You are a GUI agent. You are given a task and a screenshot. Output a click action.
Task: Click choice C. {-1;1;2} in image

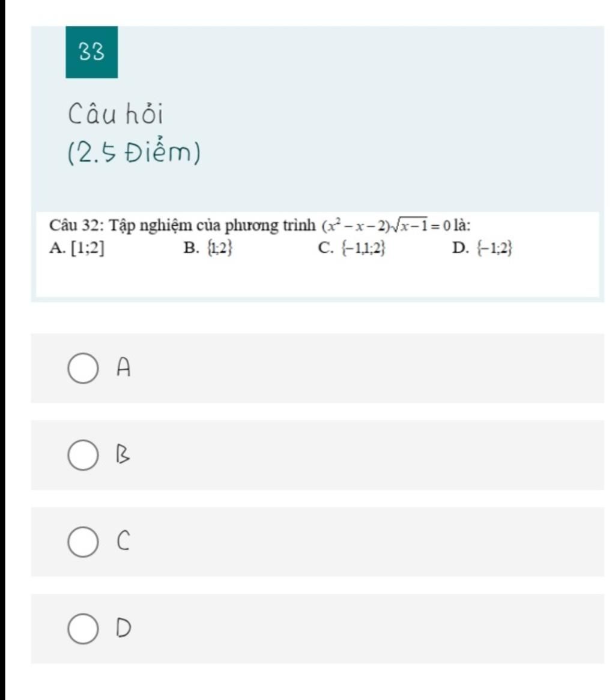tap(351, 248)
